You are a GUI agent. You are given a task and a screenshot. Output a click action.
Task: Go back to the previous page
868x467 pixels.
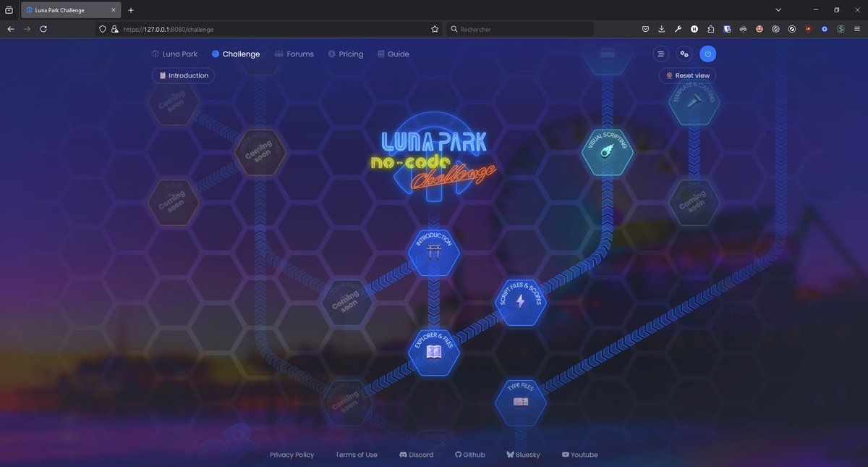(10, 29)
